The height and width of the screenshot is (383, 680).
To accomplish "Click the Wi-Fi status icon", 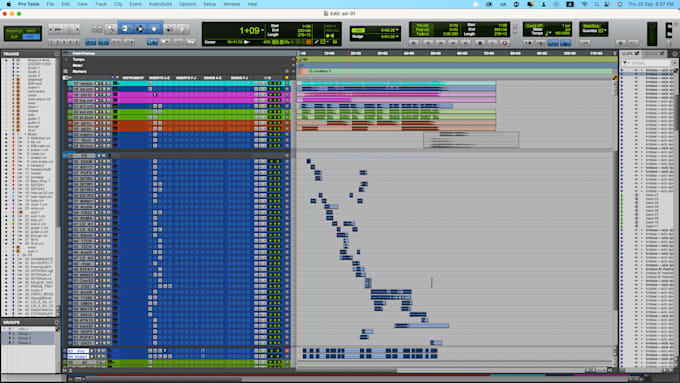I will [x=584, y=4].
